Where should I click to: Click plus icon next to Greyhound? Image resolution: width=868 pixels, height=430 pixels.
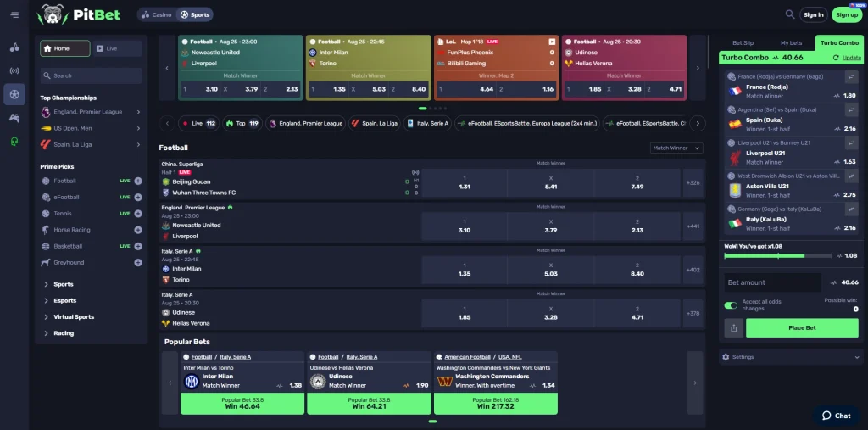pyautogui.click(x=138, y=263)
